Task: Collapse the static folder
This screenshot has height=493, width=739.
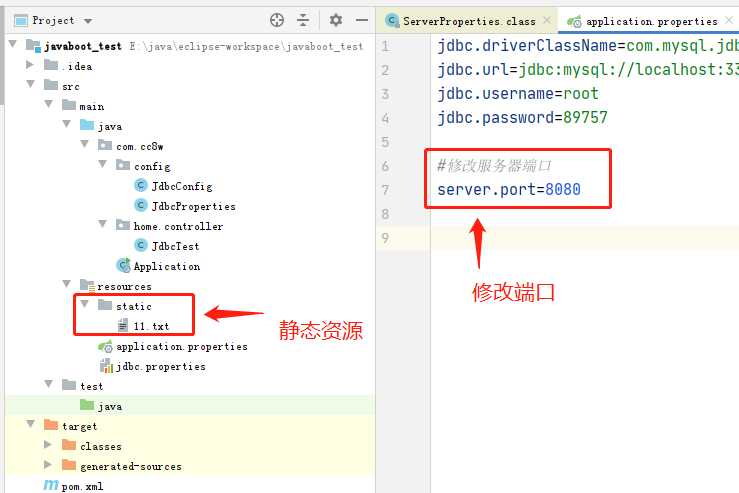Action: pos(85,304)
